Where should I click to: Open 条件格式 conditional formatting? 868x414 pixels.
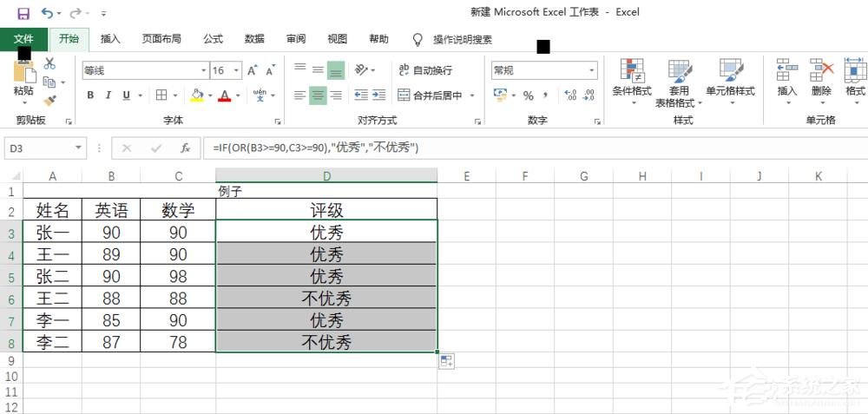click(632, 82)
